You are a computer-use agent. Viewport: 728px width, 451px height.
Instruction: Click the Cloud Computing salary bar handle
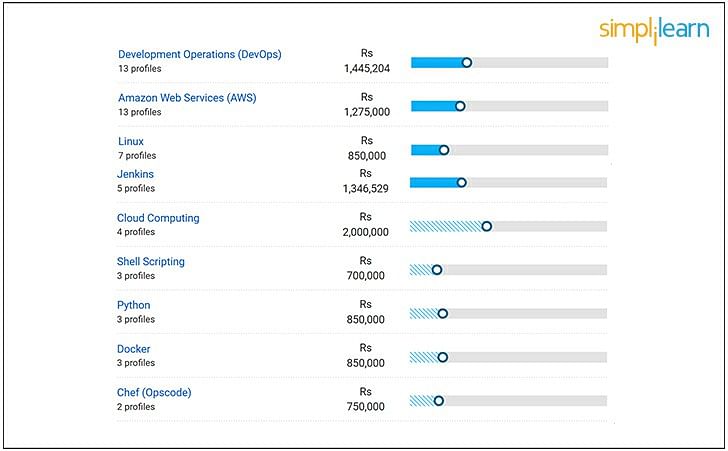(x=487, y=226)
